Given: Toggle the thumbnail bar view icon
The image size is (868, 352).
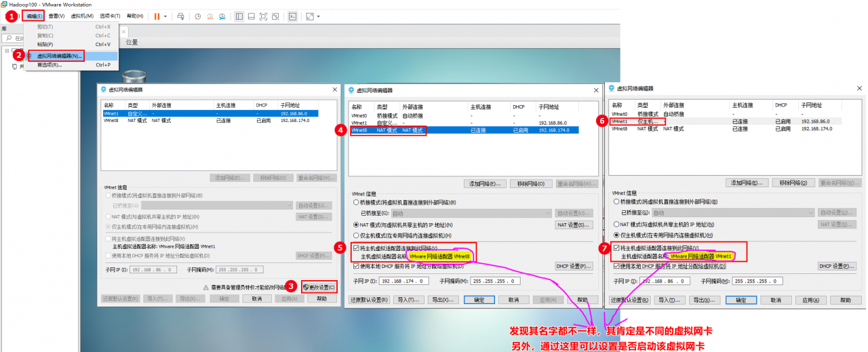Looking at the screenshot, I should (252, 16).
